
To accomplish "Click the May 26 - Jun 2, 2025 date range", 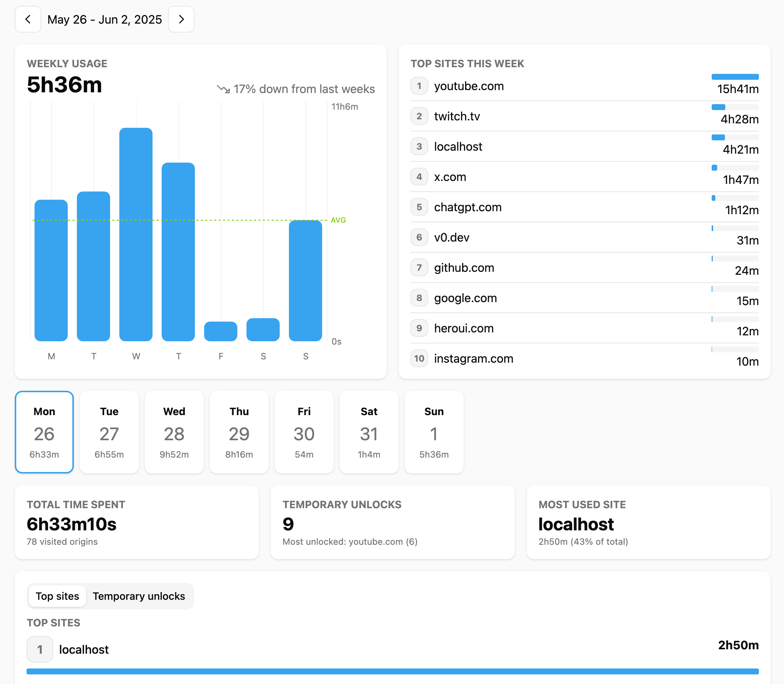I will [104, 20].
